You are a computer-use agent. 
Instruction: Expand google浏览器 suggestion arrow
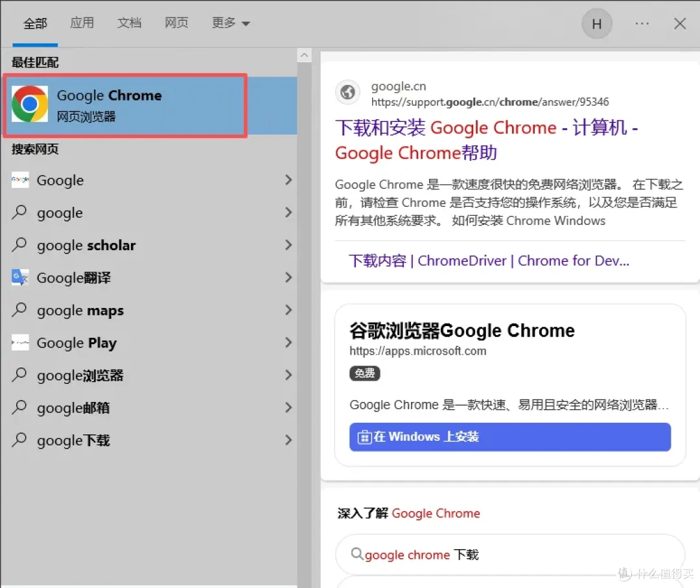pyautogui.click(x=288, y=375)
